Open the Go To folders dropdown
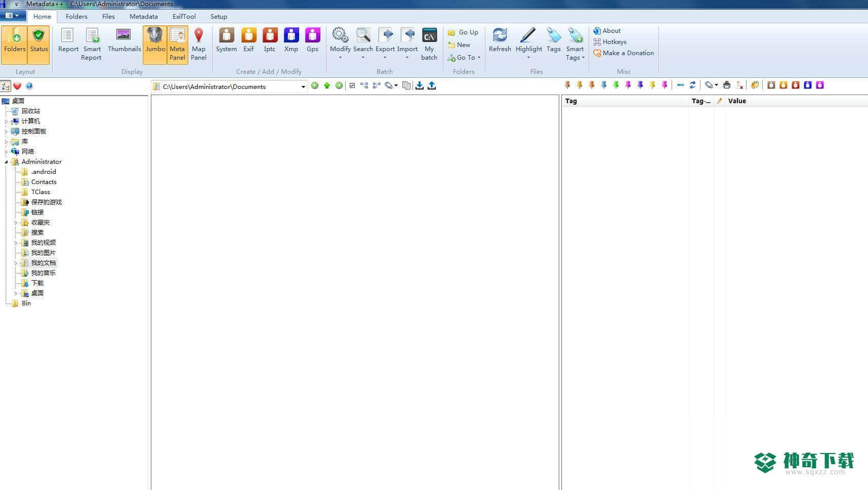The image size is (868, 490). click(464, 58)
